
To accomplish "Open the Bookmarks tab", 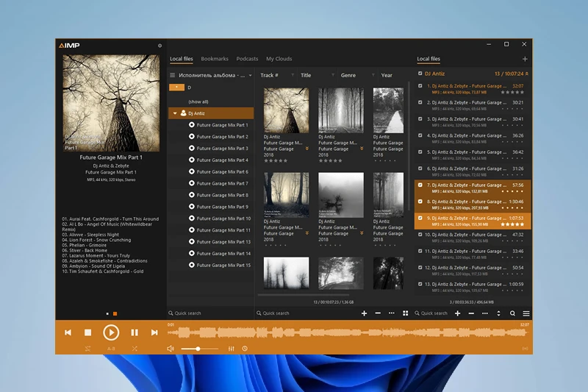I will coord(215,59).
